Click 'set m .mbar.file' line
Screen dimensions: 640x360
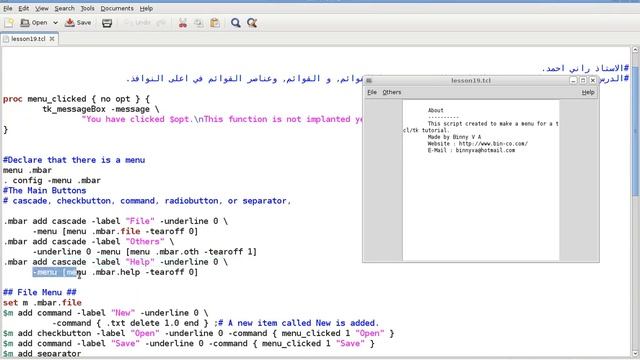[42, 303]
